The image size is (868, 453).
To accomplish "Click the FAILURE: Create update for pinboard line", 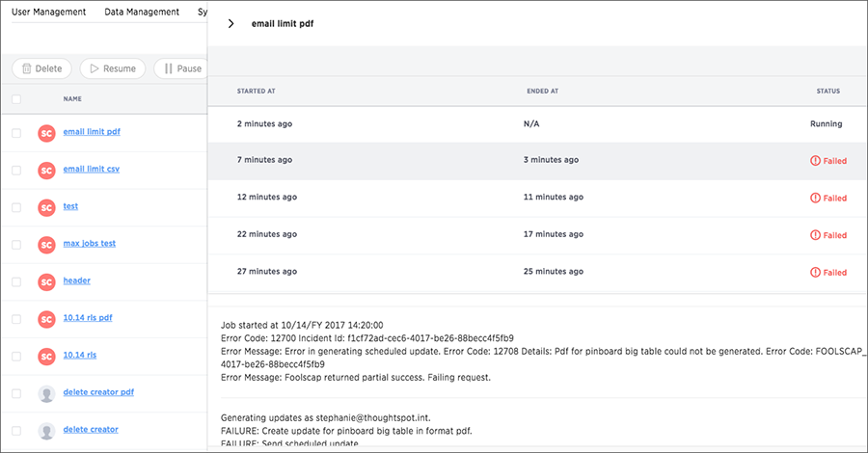I will [x=346, y=431].
